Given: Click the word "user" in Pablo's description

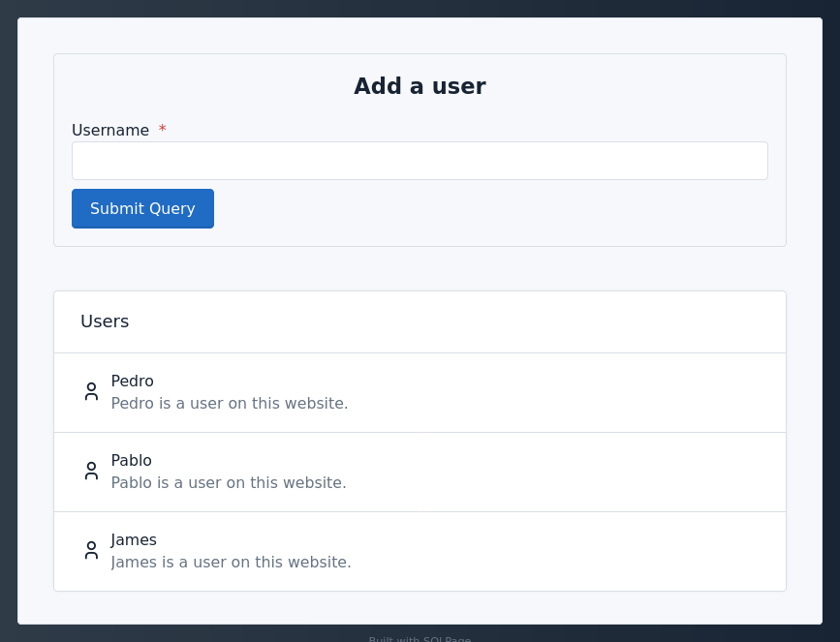Looking at the screenshot, I should (201, 482).
